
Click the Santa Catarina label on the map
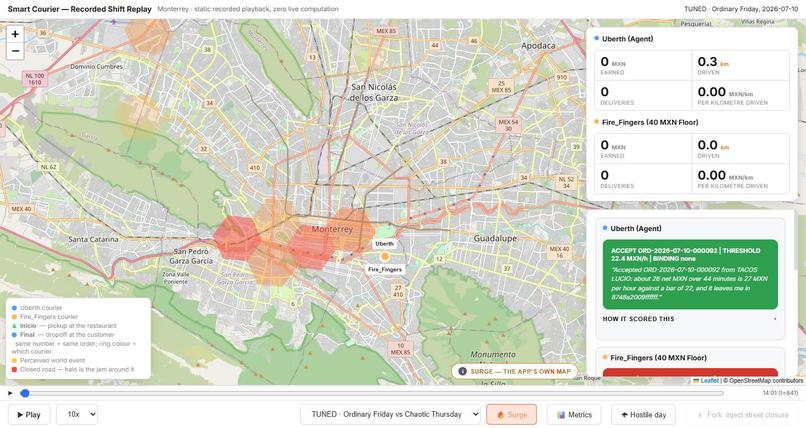tap(93, 239)
